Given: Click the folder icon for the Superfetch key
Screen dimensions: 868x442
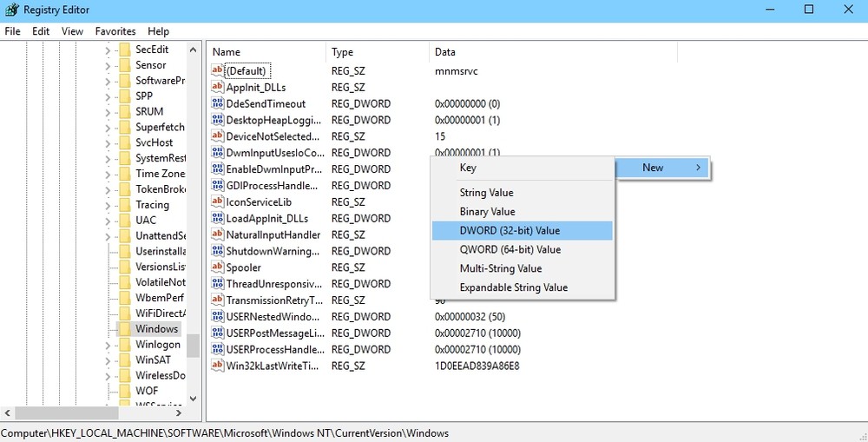Looking at the screenshot, I should point(124,127).
